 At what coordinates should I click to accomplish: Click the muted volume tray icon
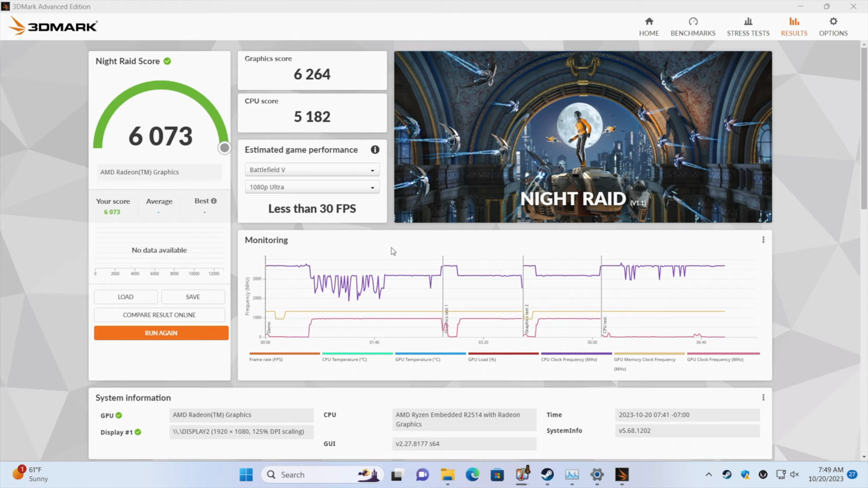795,475
